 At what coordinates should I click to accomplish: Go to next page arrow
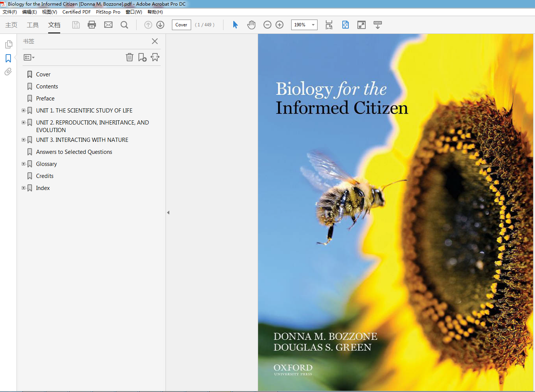pyautogui.click(x=160, y=25)
